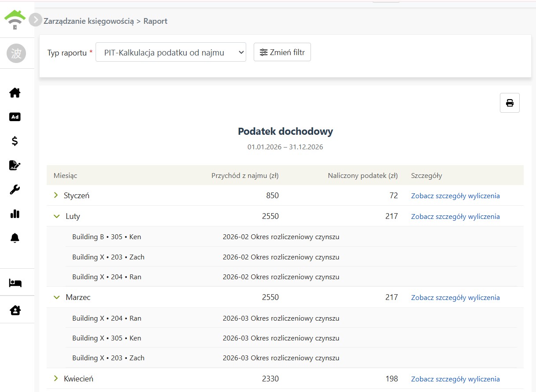Screen dimensions: 536x392
Task: Open the bar chart reports icon
Action: (15, 214)
